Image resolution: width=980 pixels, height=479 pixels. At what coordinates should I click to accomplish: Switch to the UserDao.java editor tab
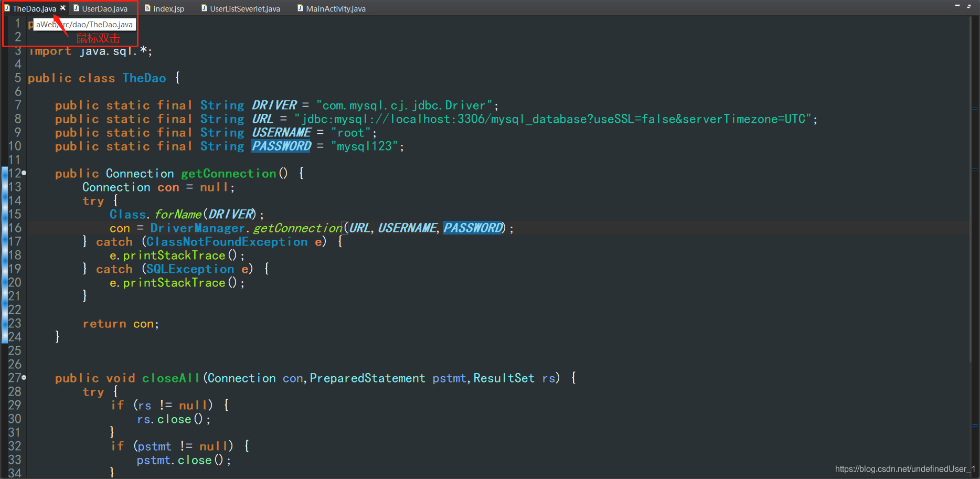[100, 8]
